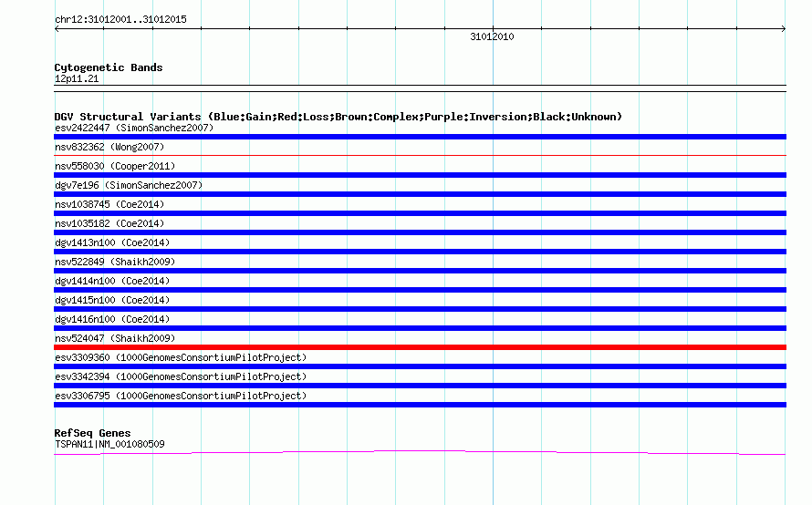Select the blue bar under dgv1416n100
The image size is (812, 505).
pos(420,328)
